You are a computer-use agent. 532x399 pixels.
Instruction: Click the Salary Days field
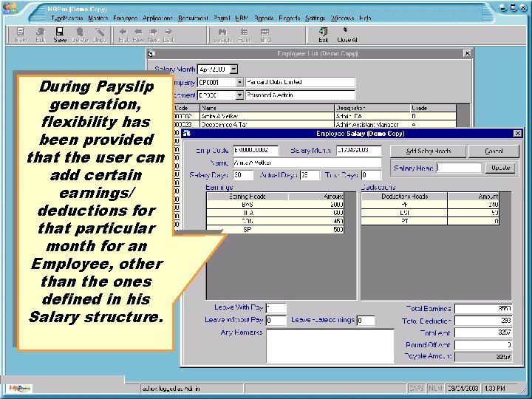tap(243, 175)
